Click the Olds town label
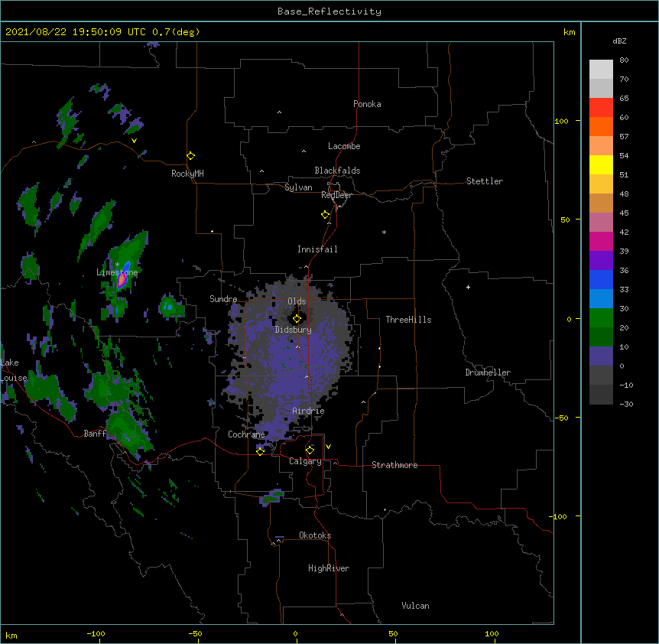 point(297,301)
